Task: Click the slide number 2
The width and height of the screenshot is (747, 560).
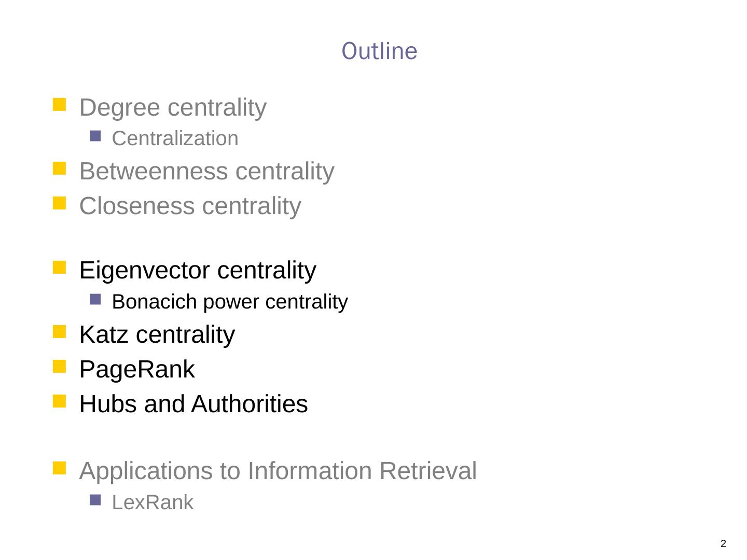Action: pyautogui.click(x=723, y=544)
